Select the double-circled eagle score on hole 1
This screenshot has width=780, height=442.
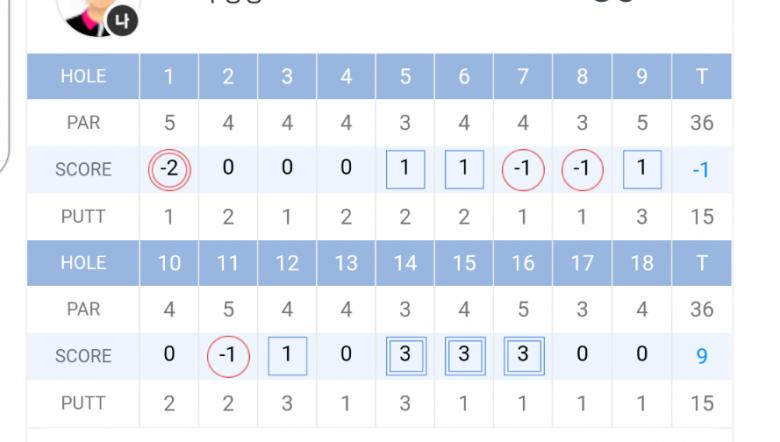(169, 169)
